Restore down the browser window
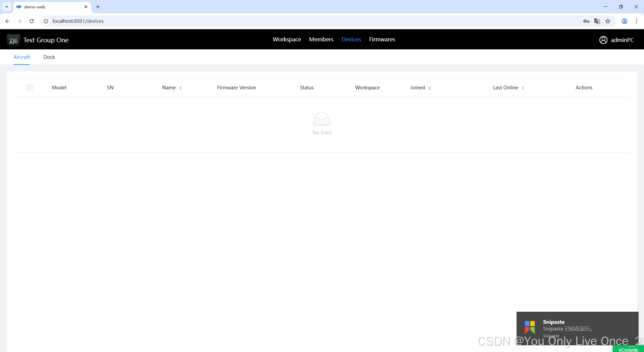The image size is (644, 352). [x=621, y=7]
